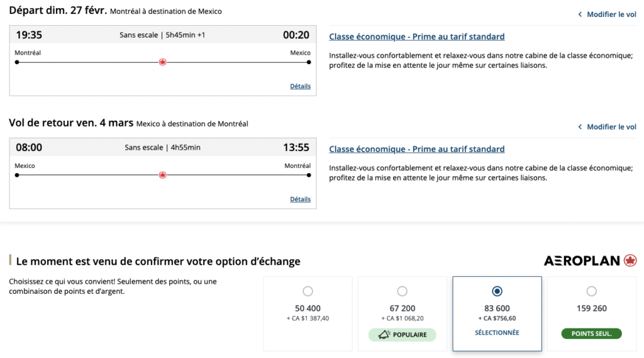Select the 83 600 points radio option
Viewport: 644px width, 358px height.
pos(497,291)
